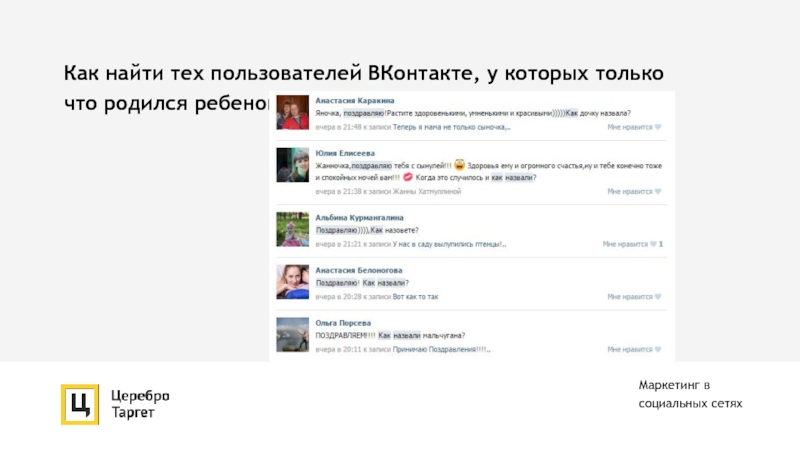Open post link 'Вот как то так'
Image resolution: width=800 pixels, height=450 pixels.
point(415,296)
